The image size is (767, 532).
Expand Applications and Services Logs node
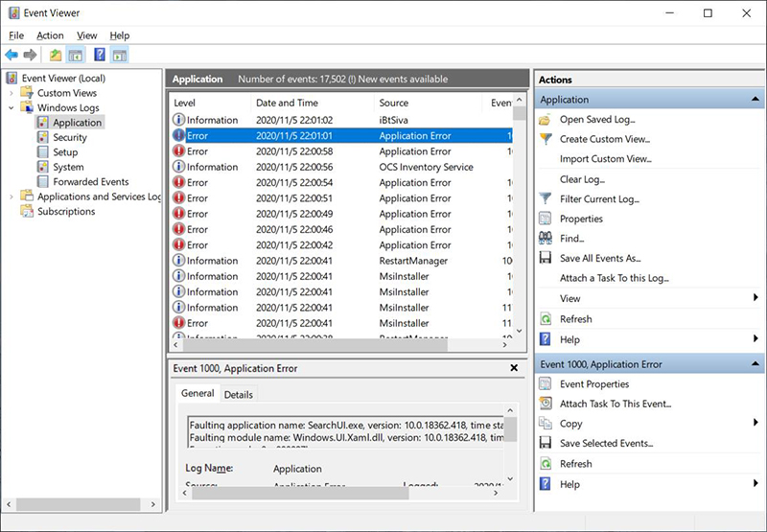coord(11,197)
